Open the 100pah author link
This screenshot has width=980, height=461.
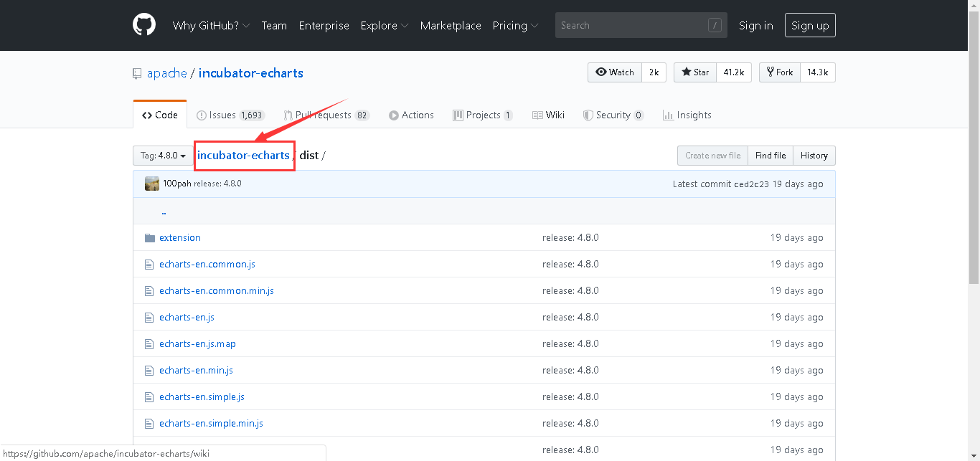coord(176,184)
